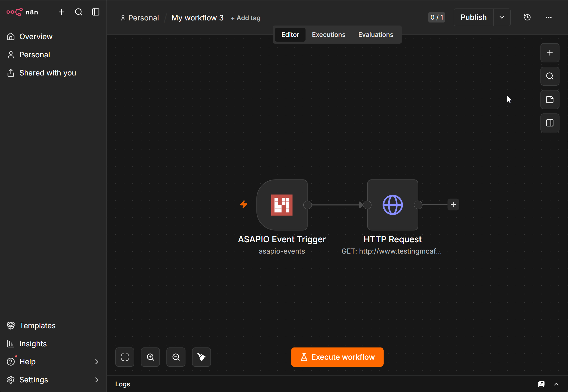
Task: Open Publish dropdown arrow
Action: pos(502,17)
